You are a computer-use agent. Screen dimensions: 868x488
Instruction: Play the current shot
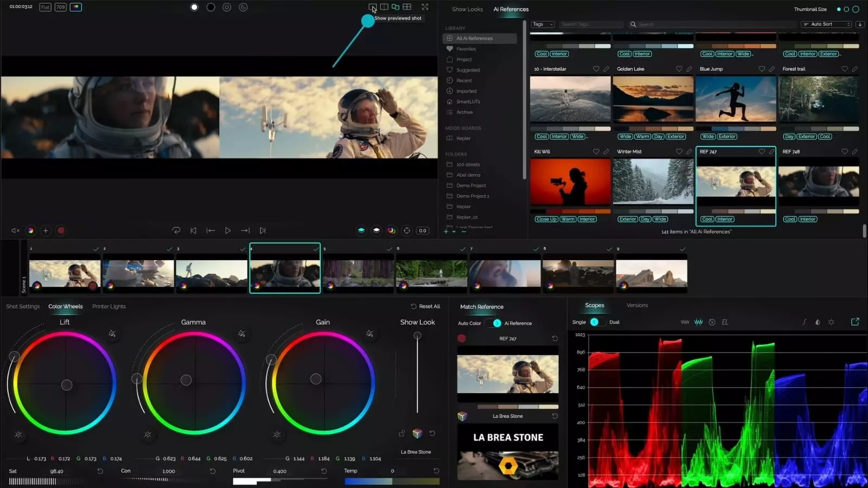click(228, 230)
